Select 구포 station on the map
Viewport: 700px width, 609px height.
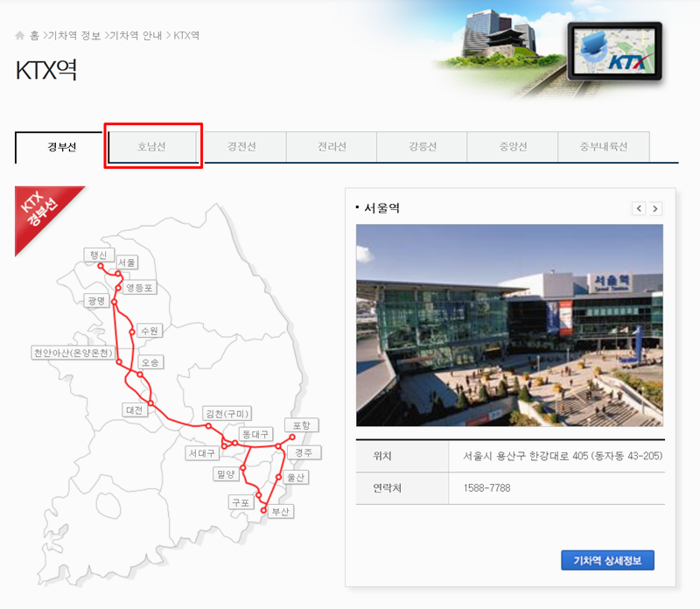tap(241, 503)
